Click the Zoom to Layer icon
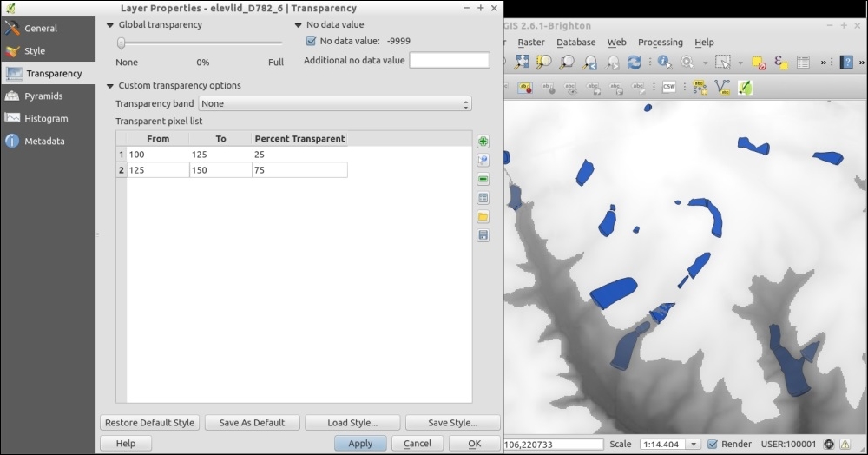868x455 pixels. 567,62
